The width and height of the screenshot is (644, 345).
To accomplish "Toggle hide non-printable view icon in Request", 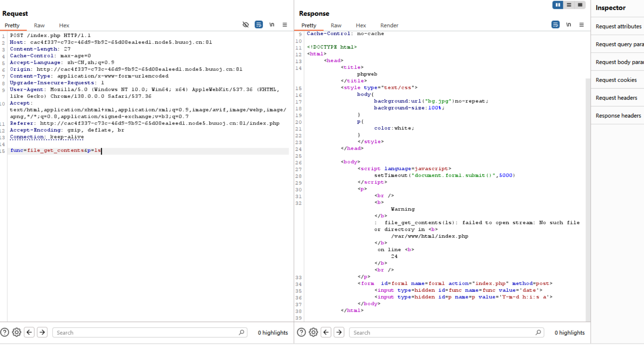I will 245,25.
